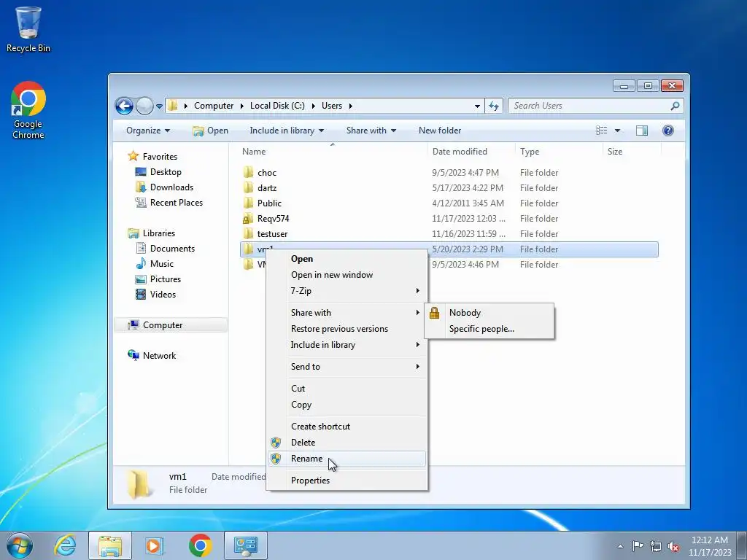
Task: Select the choc folder icon
Action: pos(248,172)
